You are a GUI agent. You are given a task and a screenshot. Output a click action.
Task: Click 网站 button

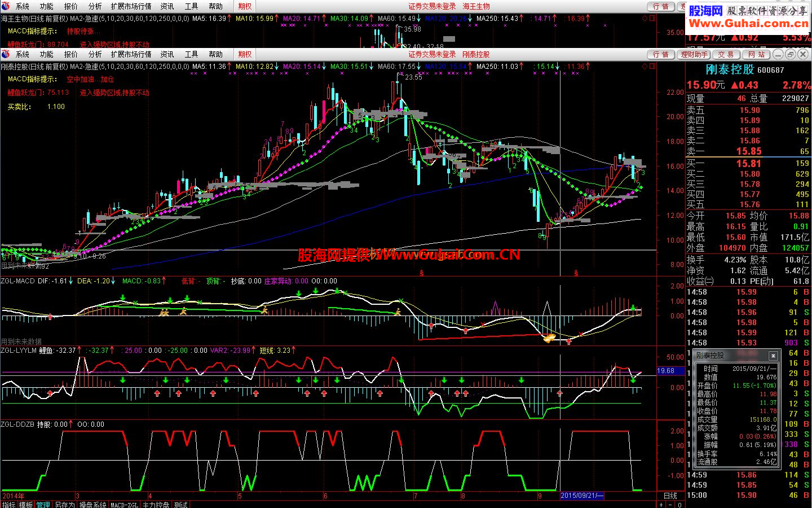[757, 54]
